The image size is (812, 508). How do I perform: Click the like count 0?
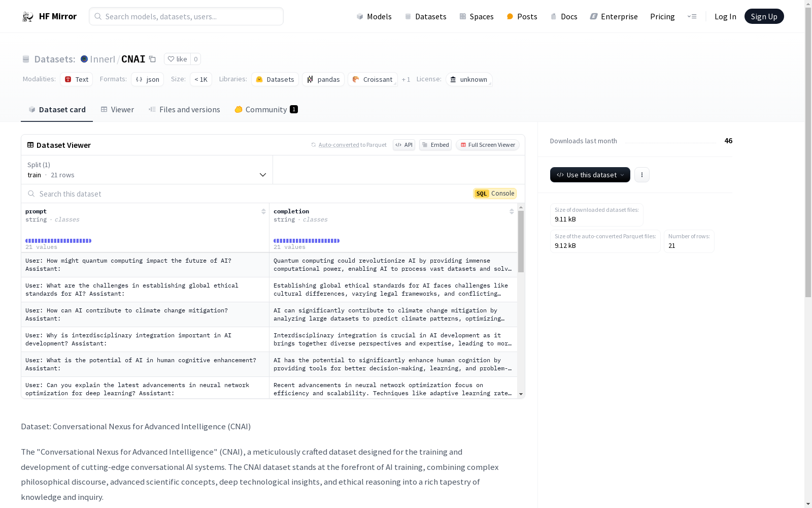pos(196,59)
